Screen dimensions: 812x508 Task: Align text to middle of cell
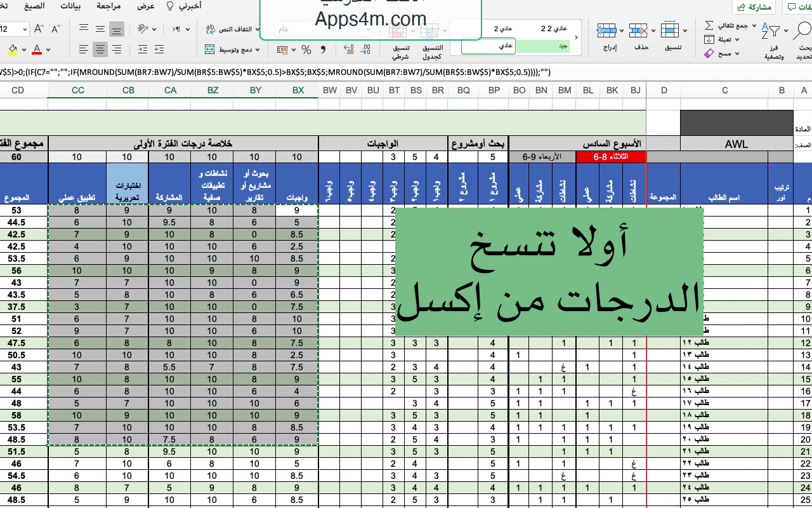point(100,29)
